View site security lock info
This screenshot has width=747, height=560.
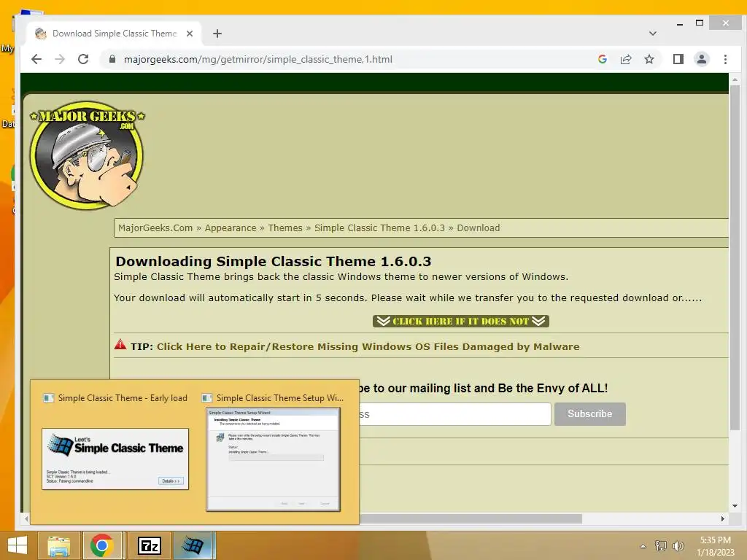112,59
